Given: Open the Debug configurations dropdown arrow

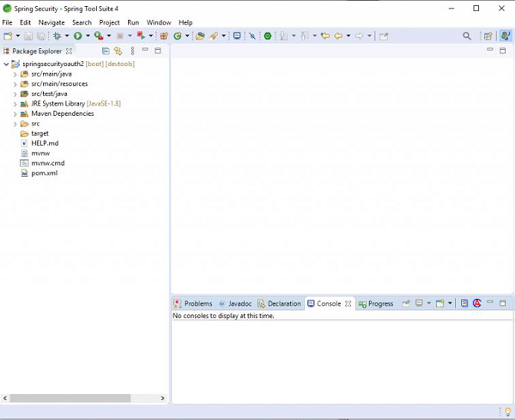Looking at the screenshot, I should click(67, 36).
